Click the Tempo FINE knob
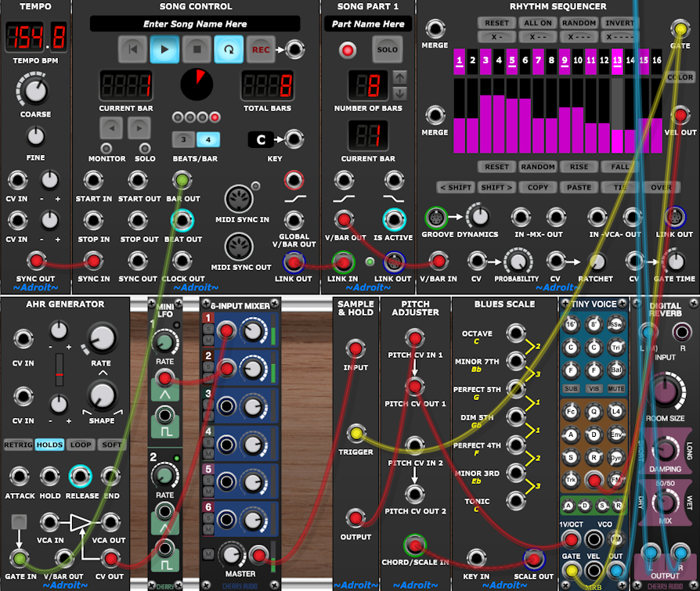Viewport: 700px width, 591px height. 36,136
